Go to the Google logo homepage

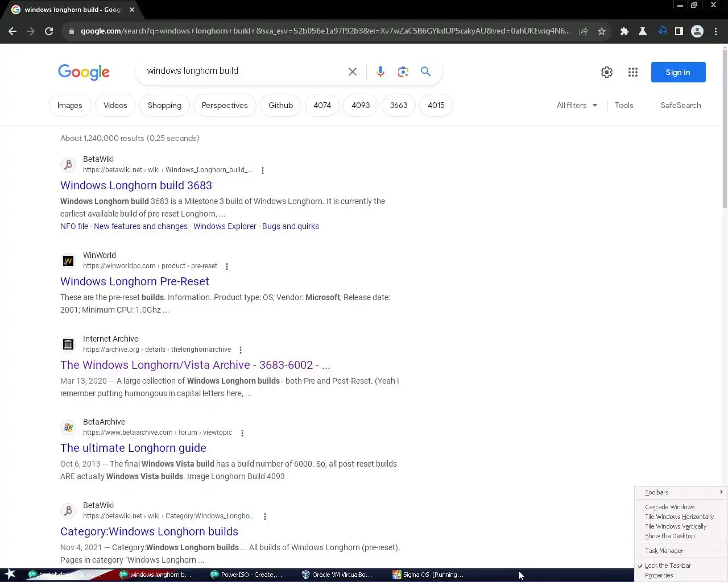pyautogui.click(x=84, y=72)
